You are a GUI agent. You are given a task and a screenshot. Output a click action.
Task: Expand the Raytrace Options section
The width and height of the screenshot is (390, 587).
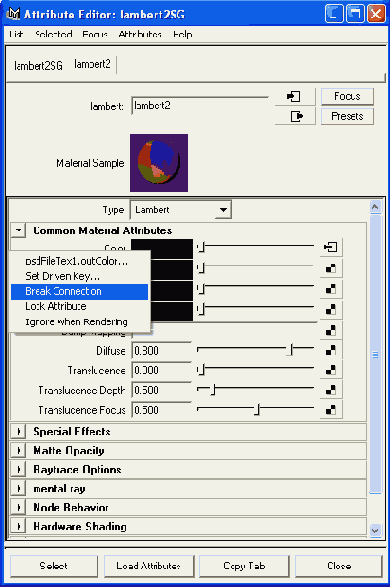(18, 469)
